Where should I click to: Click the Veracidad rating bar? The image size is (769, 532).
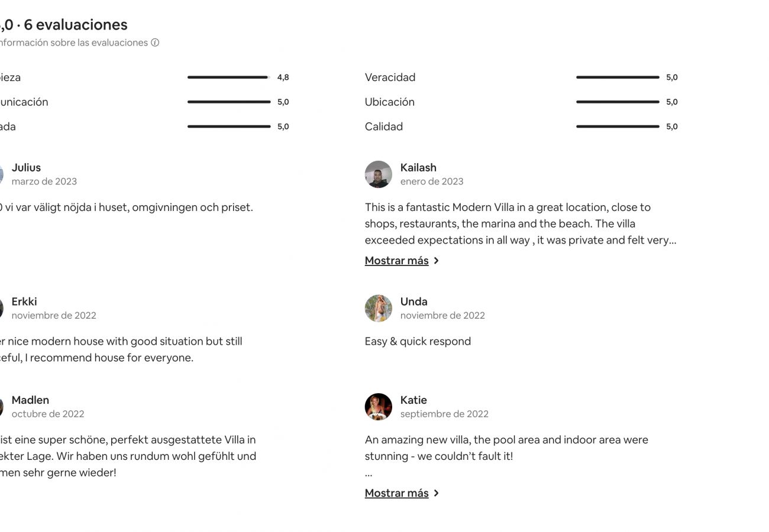[x=618, y=77]
